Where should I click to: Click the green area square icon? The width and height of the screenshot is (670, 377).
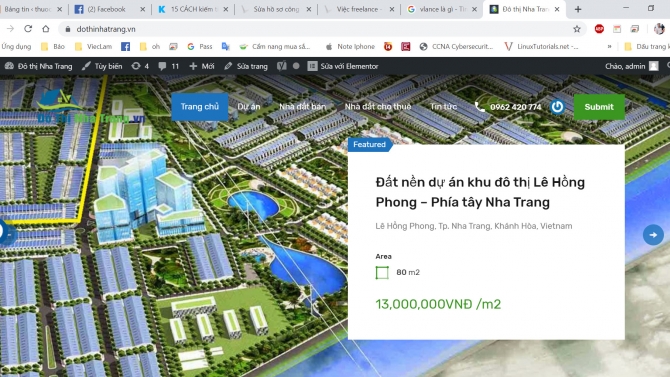click(382, 272)
